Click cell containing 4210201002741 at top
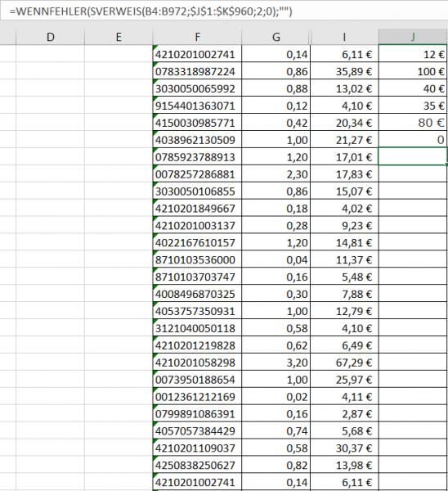The width and height of the screenshot is (448, 491). pos(197,54)
